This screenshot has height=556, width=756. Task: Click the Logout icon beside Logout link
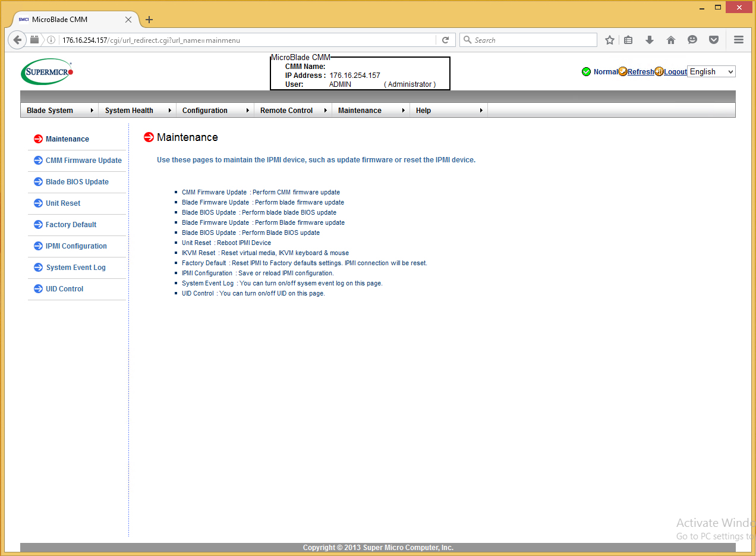click(x=659, y=71)
